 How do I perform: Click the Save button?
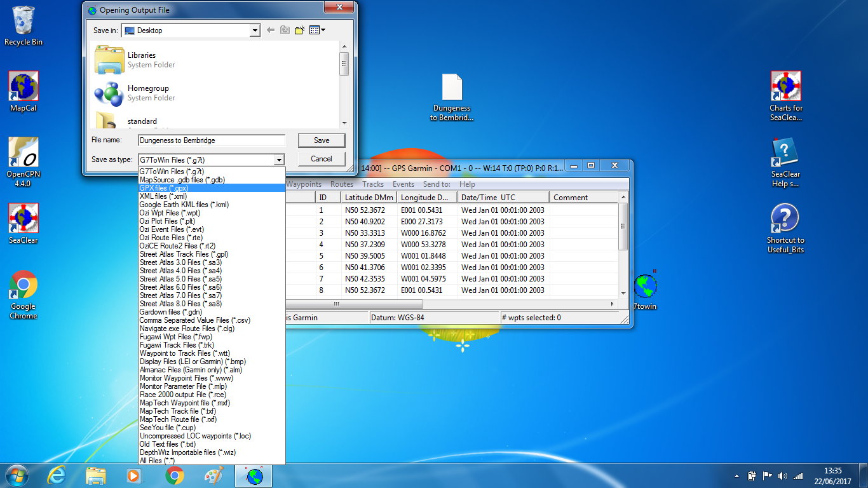point(322,140)
